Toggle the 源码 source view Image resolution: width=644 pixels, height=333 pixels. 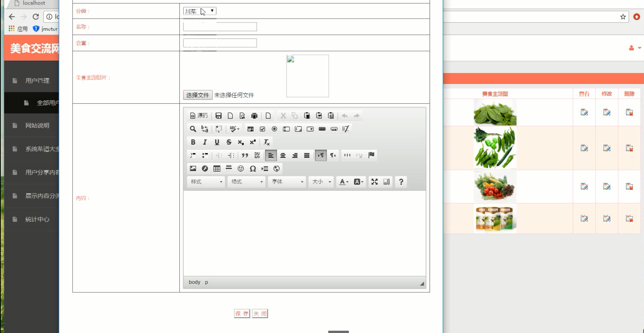(199, 116)
